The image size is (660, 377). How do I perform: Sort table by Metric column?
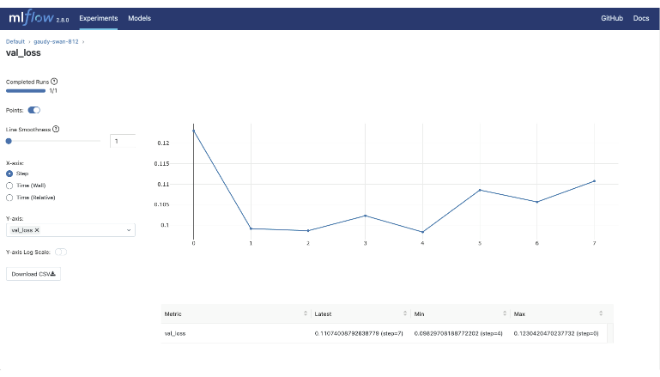tap(306, 313)
